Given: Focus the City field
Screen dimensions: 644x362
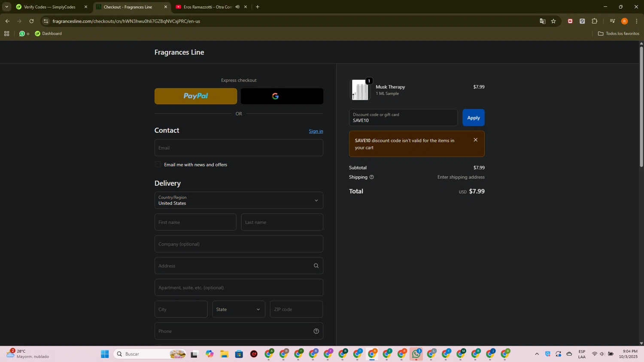Looking at the screenshot, I should (181, 309).
